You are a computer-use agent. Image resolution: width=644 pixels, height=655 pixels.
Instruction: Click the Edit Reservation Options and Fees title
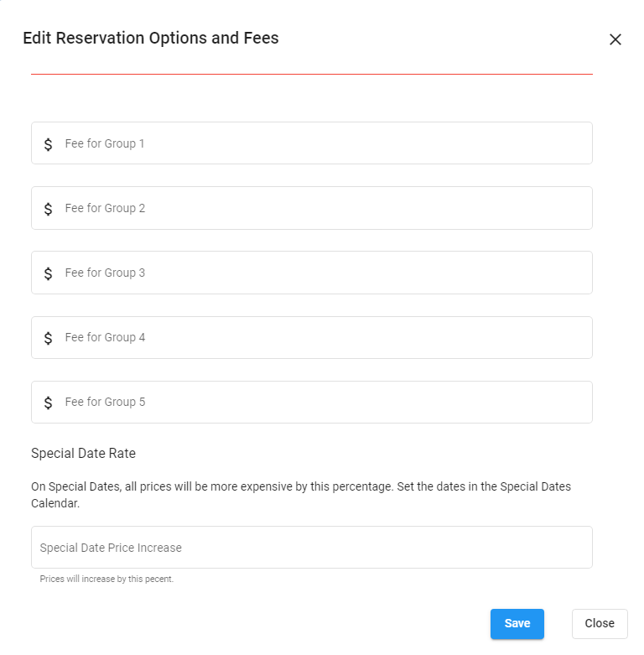(x=151, y=38)
